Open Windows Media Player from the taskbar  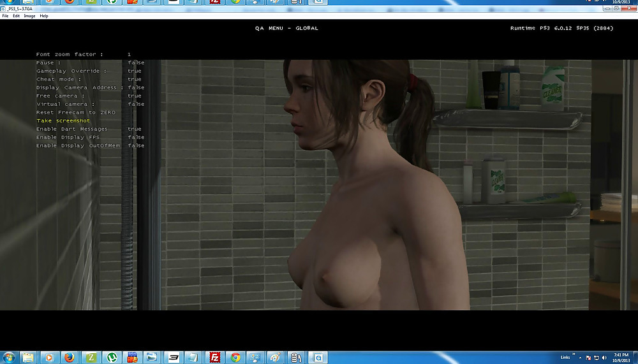pyautogui.click(x=49, y=358)
